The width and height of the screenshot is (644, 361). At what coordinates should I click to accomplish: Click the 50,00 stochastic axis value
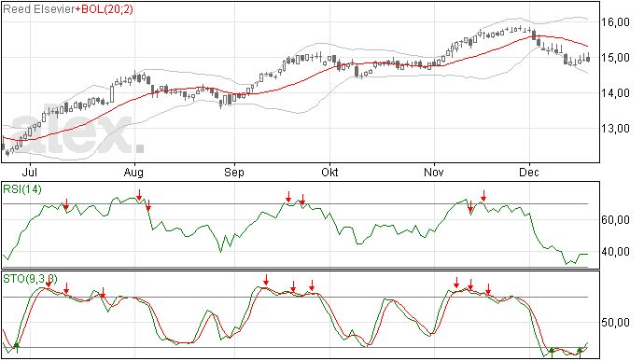pos(615,323)
